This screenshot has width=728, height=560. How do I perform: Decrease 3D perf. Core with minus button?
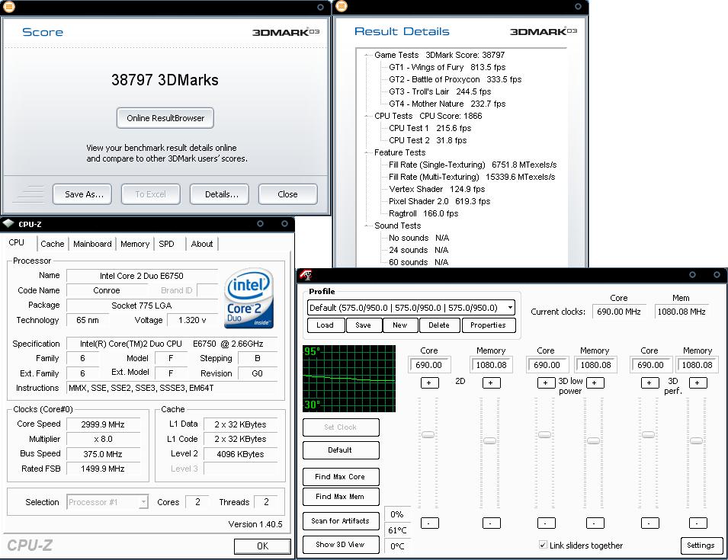[x=649, y=523]
